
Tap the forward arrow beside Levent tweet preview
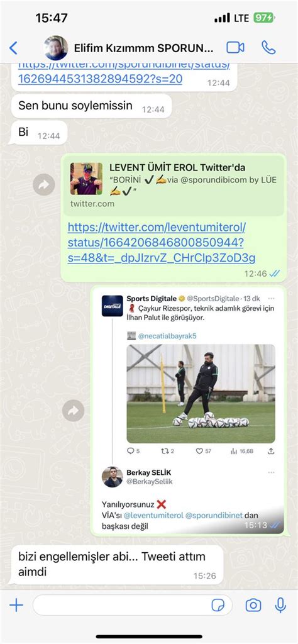(x=44, y=185)
